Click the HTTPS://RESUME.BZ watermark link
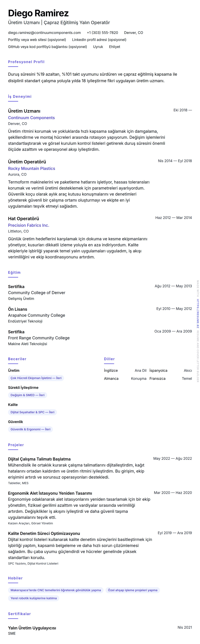Screen dimensions: 200x644 click(x=198, y=313)
